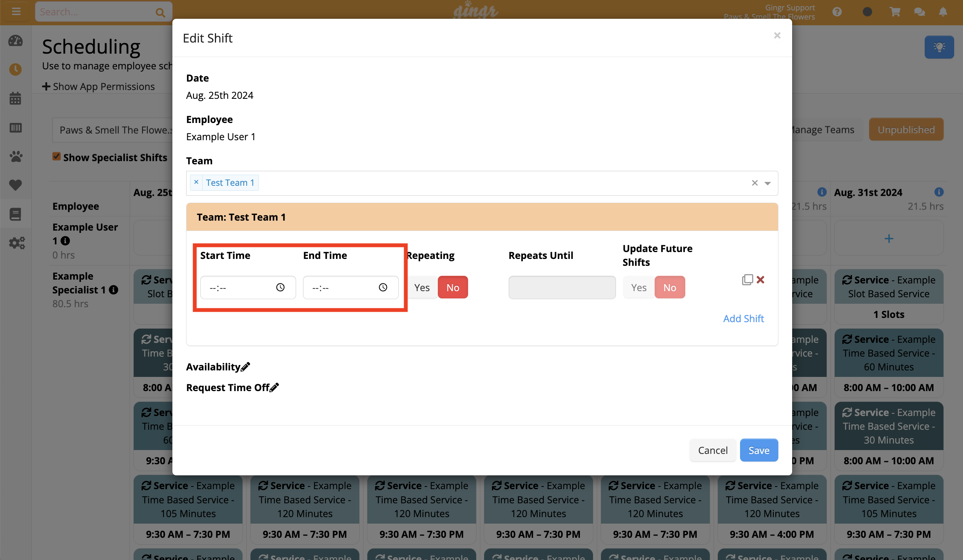
Task: Remove the Test Team 1 tag
Action: (x=196, y=182)
